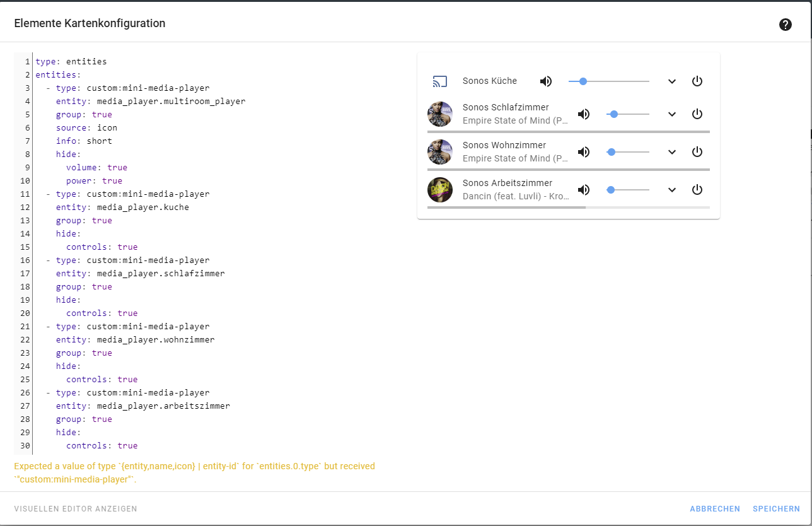
Task: Toggle Sonos Wohnzimmer power button
Action: pyautogui.click(x=697, y=151)
